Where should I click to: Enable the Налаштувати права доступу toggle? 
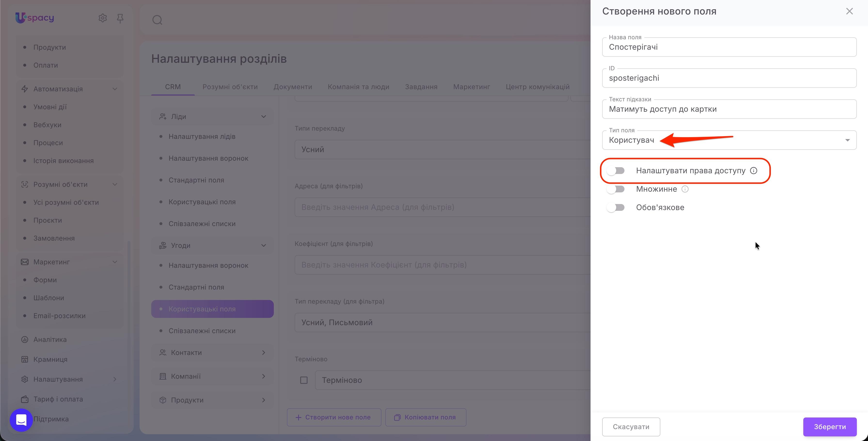(615, 171)
